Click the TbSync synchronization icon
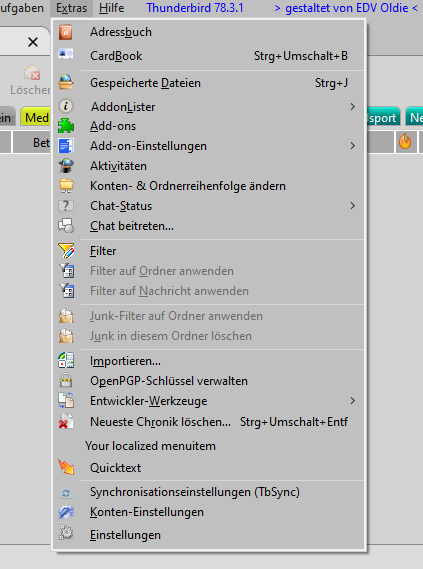Screen dimensions: 423x569 click(66, 493)
